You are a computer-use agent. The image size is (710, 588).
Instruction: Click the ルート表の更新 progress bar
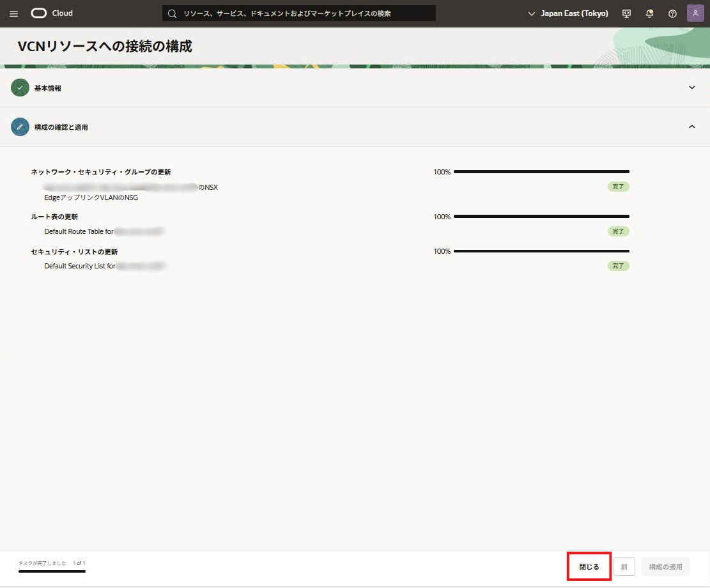(541, 217)
